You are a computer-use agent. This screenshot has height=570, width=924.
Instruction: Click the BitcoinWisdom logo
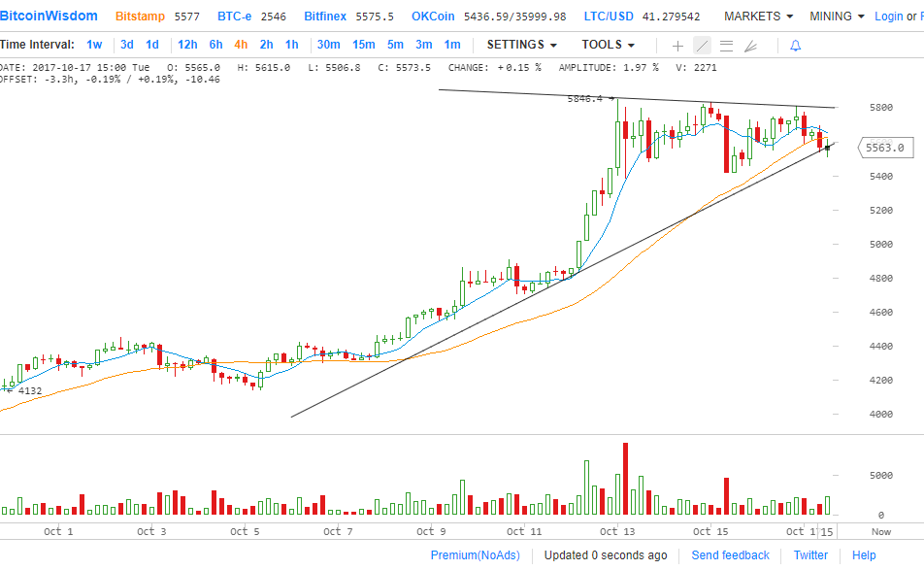[49, 17]
